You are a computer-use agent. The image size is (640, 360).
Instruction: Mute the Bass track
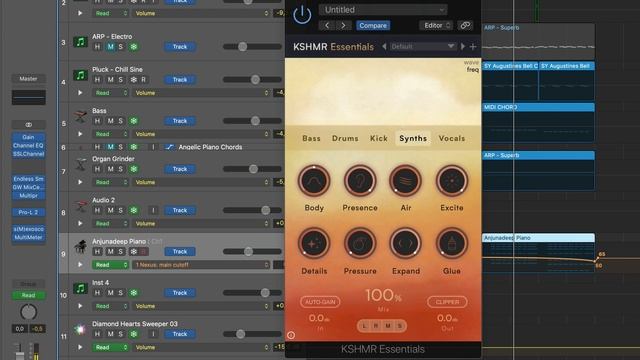pyautogui.click(x=110, y=121)
